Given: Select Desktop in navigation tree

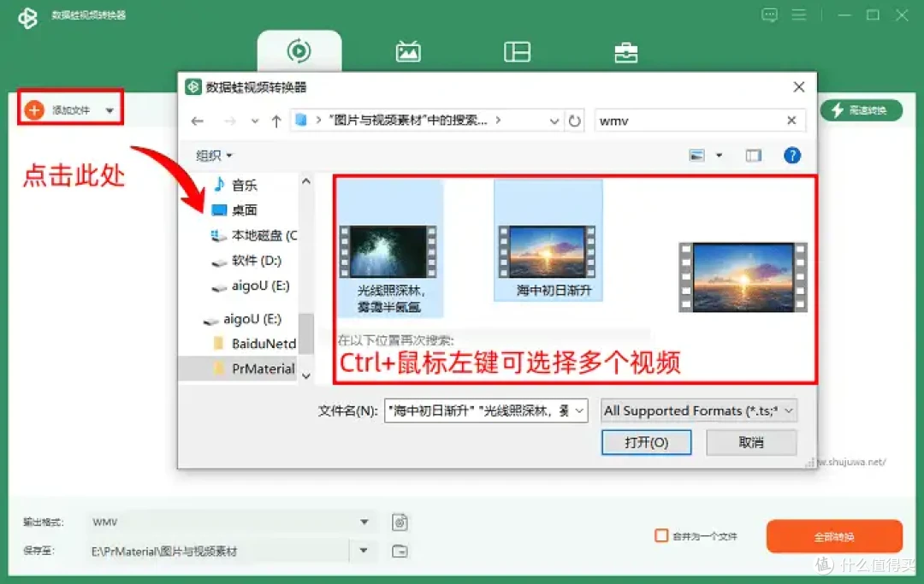Looking at the screenshot, I should 234,209.
